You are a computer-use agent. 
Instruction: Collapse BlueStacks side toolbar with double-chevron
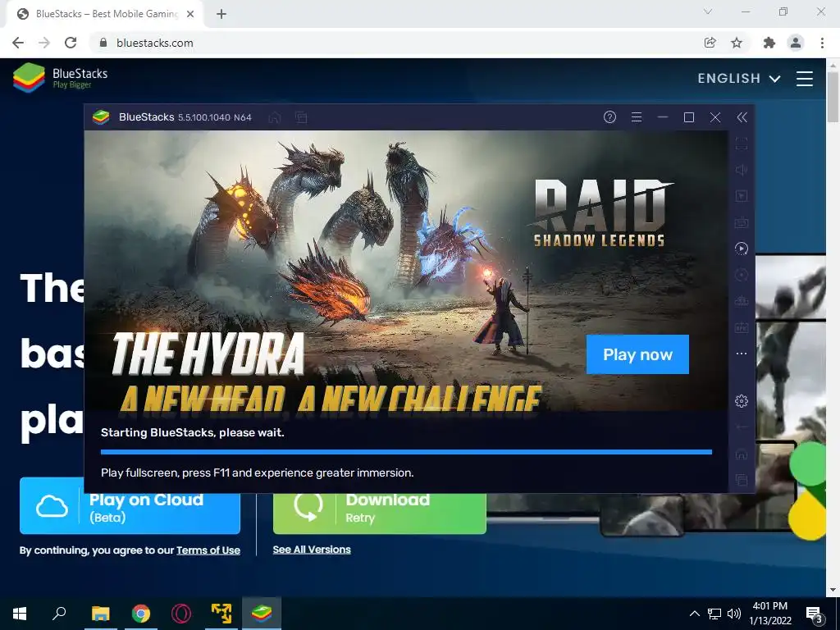[x=742, y=117]
